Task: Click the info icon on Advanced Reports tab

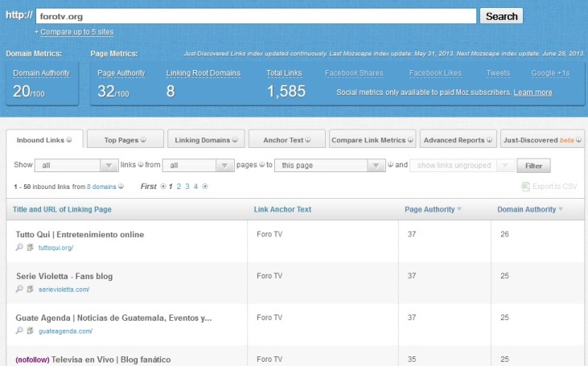Action: point(489,139)
